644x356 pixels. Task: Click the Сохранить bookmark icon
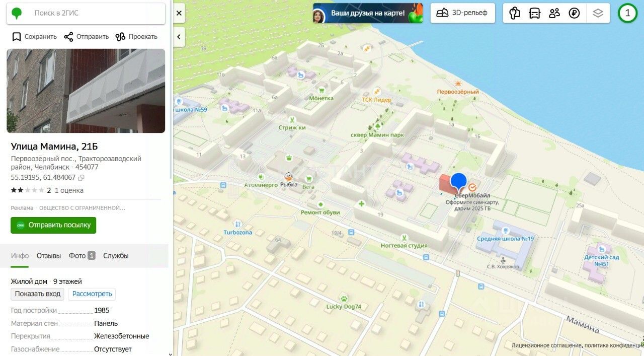click(x=17, y=37)
